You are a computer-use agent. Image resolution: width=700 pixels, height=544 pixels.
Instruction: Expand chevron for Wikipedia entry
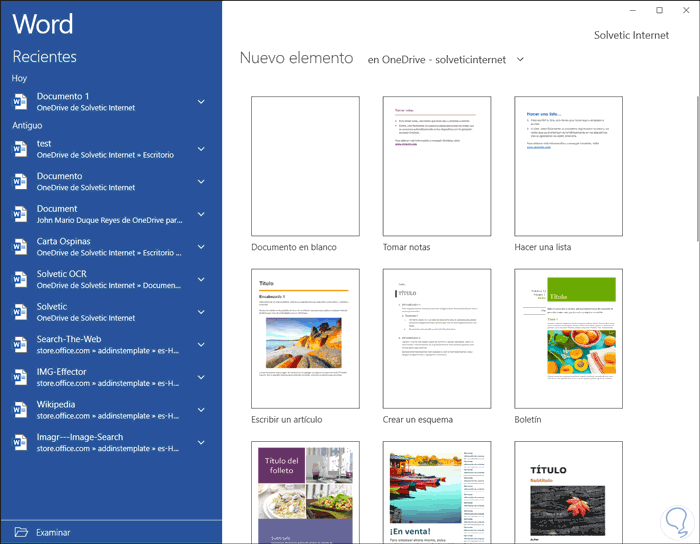pos(201,410)
